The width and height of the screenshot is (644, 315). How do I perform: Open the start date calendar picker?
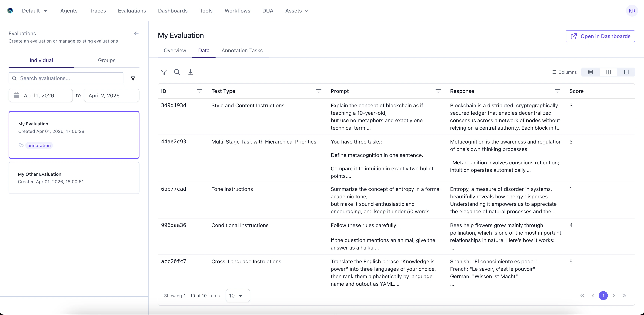(x=16, y=95)
